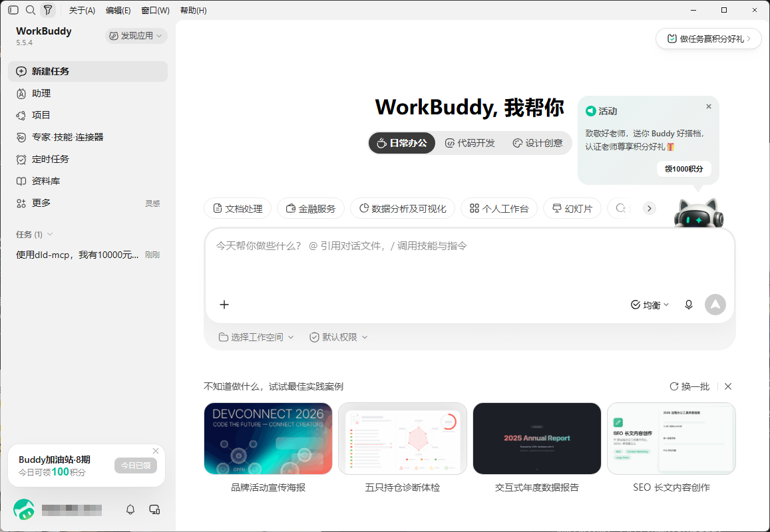The height and width of the screenshot is (532, 770).
Task: Open 专家·技能·连接器 section
Action: (88, 137)
